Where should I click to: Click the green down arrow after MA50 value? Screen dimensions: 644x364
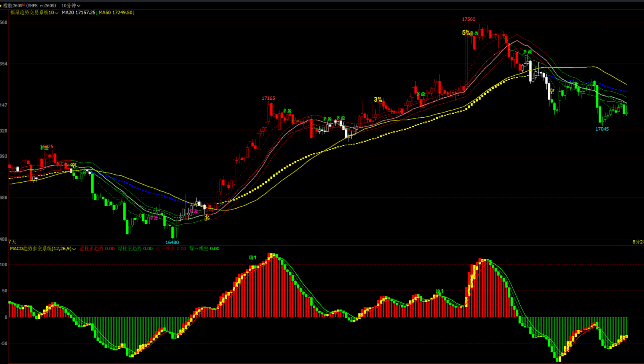[133, 13]
